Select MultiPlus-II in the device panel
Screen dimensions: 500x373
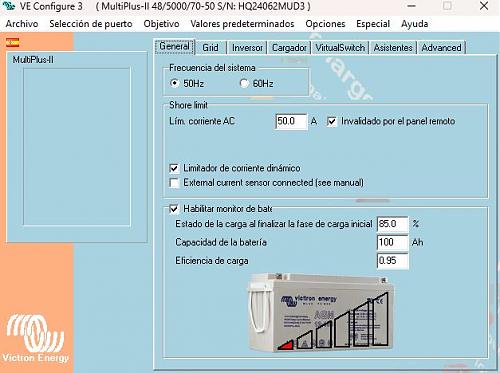tap(33, 60)
